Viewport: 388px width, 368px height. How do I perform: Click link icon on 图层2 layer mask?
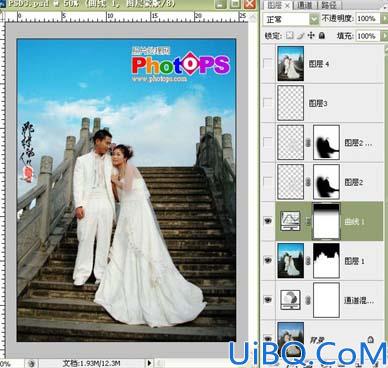point(308,182)
